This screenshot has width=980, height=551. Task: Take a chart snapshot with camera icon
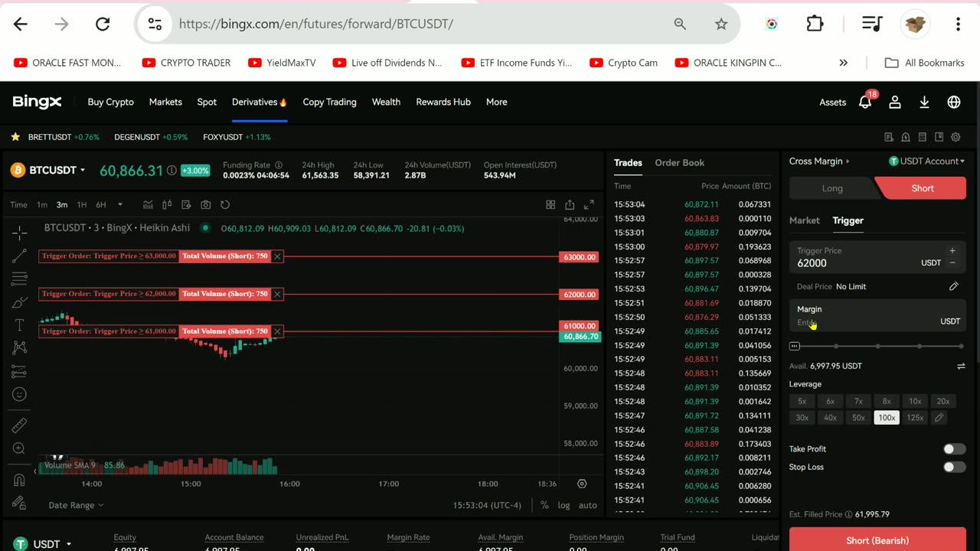(x=205, y=204)
